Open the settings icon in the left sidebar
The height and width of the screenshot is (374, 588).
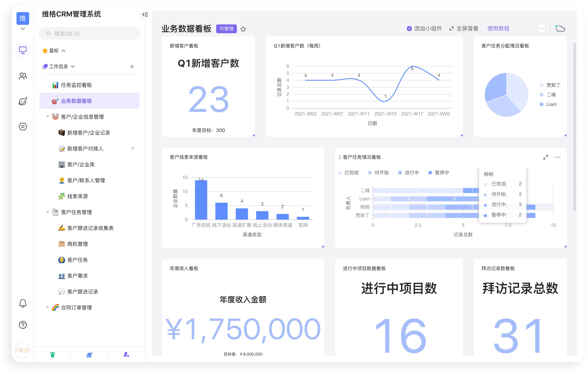coord(23,127)
